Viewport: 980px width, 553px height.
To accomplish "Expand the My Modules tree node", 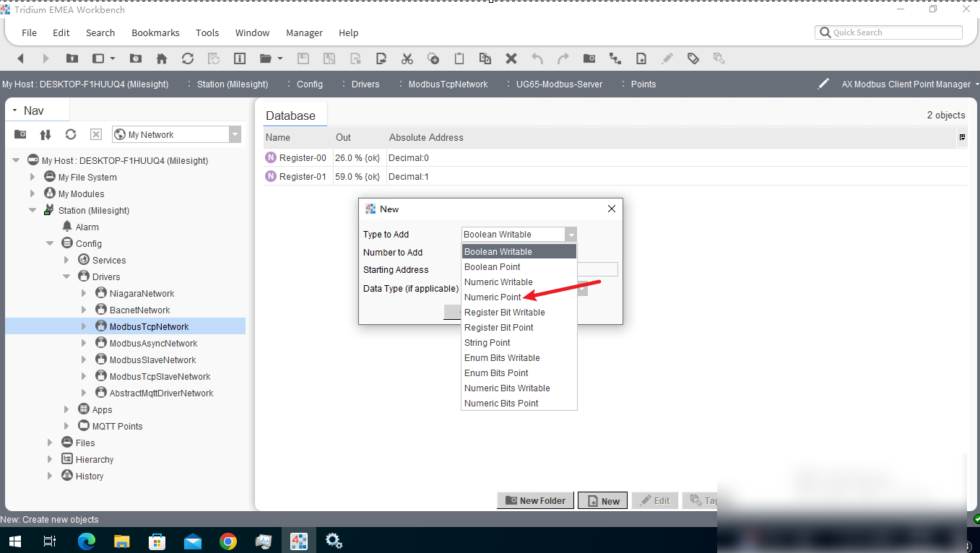I will tap(32, 193).
